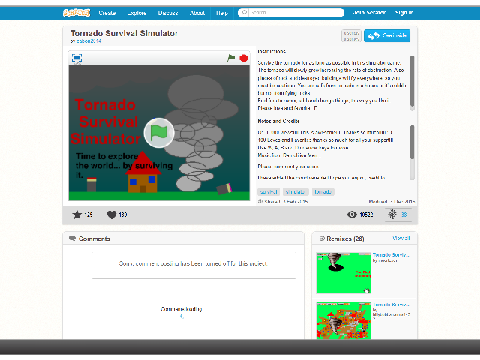Click the gray button beside See inside

tap(351, 36)
